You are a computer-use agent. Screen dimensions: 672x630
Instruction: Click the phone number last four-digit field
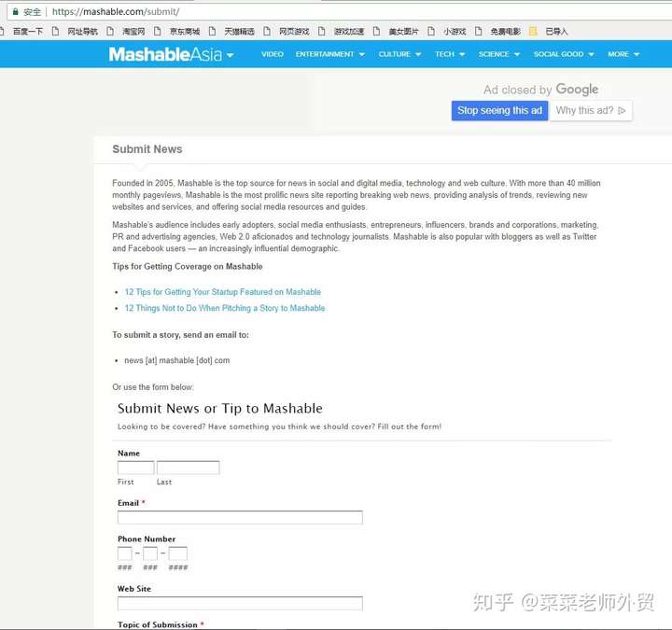[x=178, y=553]
